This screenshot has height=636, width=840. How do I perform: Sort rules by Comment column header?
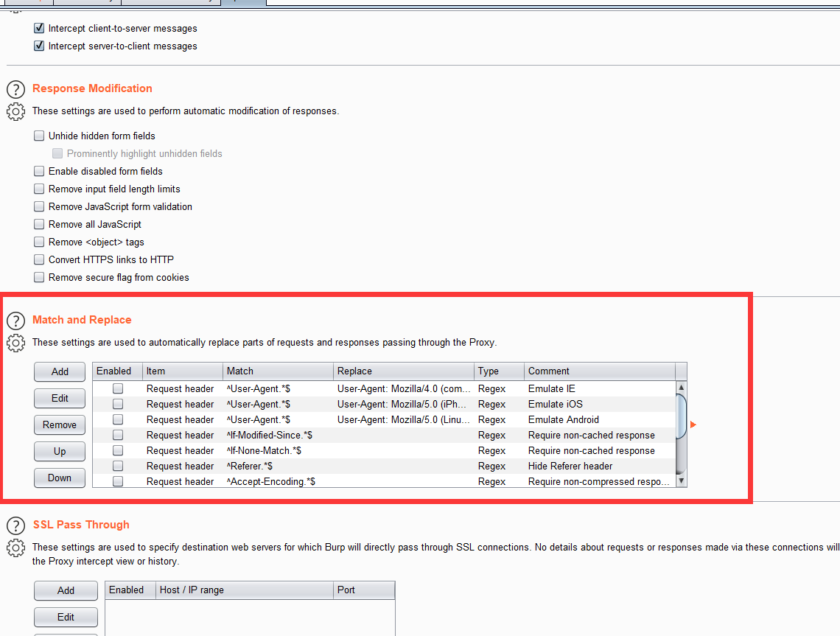coord(598,371)
